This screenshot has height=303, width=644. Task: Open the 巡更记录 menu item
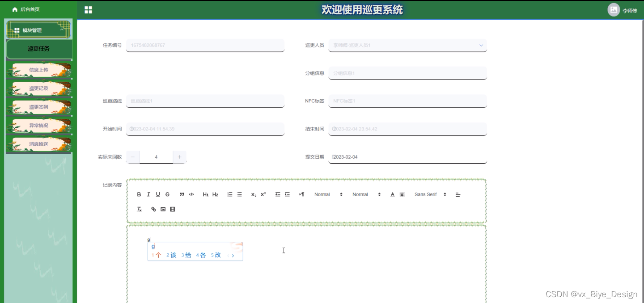tap(39, 88)
